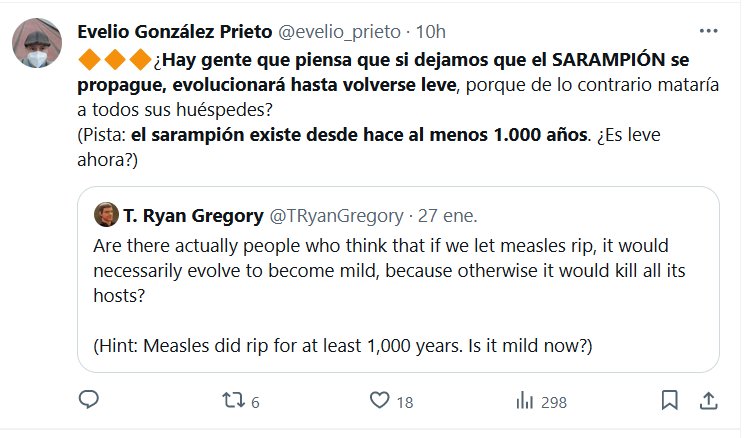
Task: Open the view analytics bar-chart icon
Action: coord(524,401)
